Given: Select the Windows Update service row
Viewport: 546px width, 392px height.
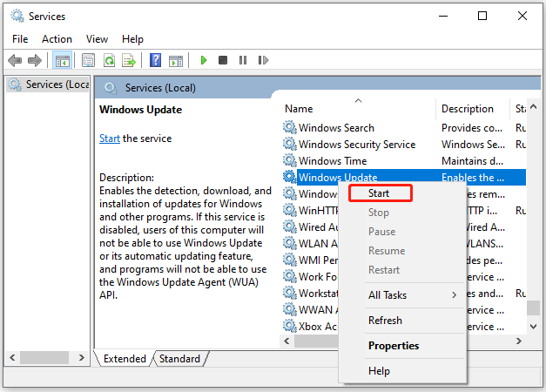Looking at the screenshot, I should pyautogui.click(x=404, y=177).
